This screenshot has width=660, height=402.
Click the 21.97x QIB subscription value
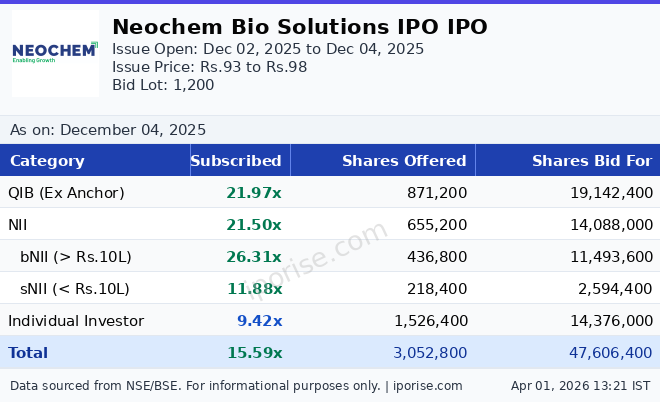(x=254, y=193)
